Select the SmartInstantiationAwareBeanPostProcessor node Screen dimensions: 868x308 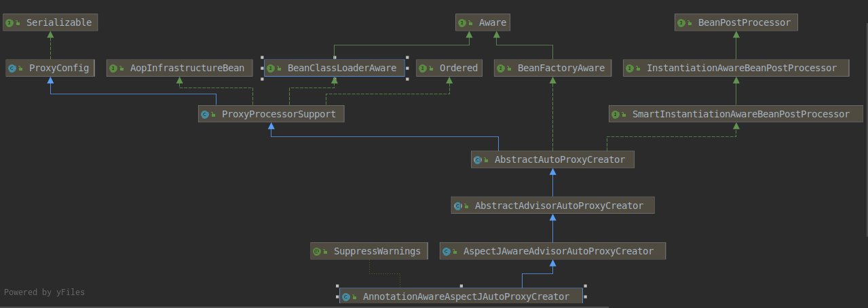pos(740,115)
